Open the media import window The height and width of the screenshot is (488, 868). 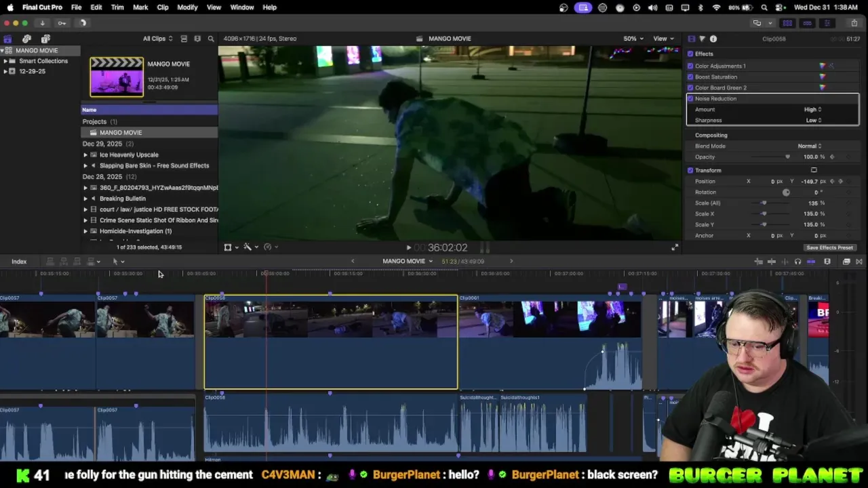click(x=42, y=23)
